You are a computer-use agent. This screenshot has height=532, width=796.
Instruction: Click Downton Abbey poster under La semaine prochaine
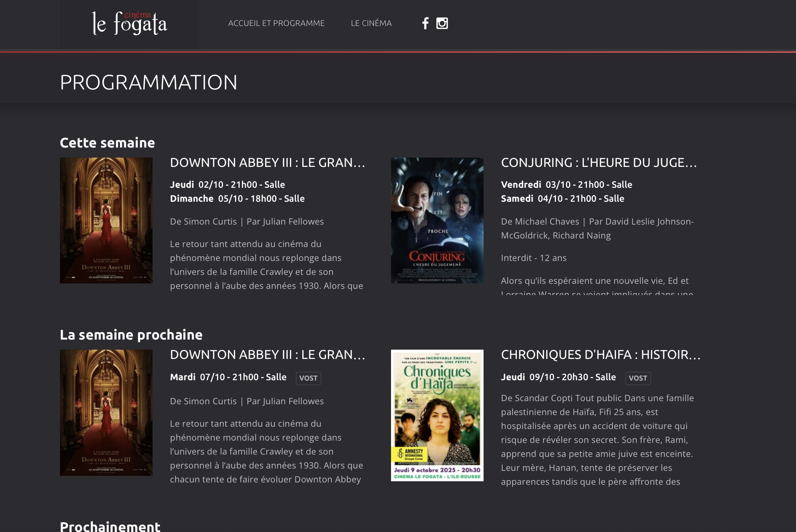coord(106,412)
